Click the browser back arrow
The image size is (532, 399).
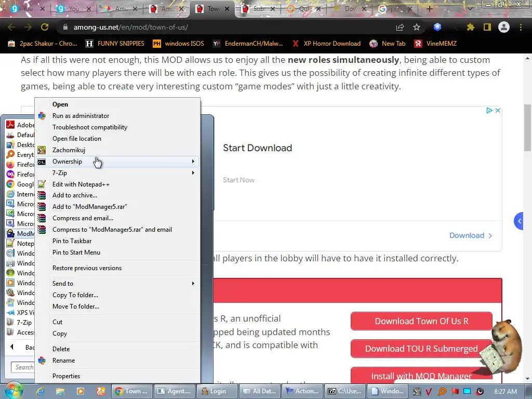point(11,27)
